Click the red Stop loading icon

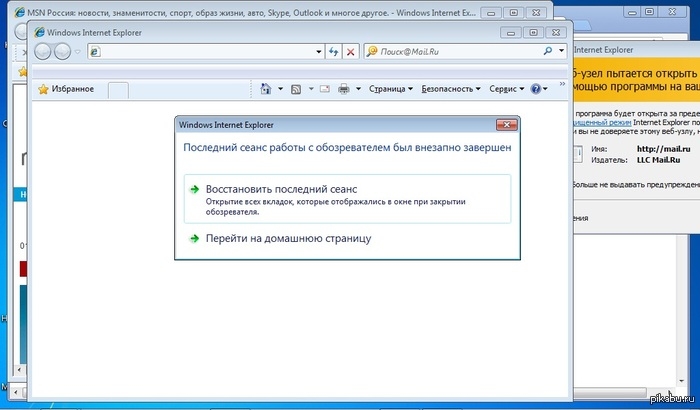350,52
